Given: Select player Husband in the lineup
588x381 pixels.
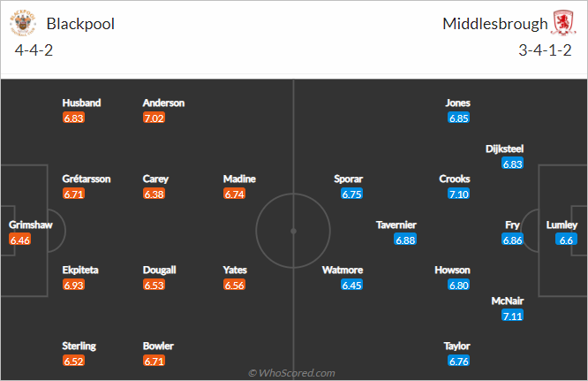Looking at the screenshot, I should coord(81,103).
